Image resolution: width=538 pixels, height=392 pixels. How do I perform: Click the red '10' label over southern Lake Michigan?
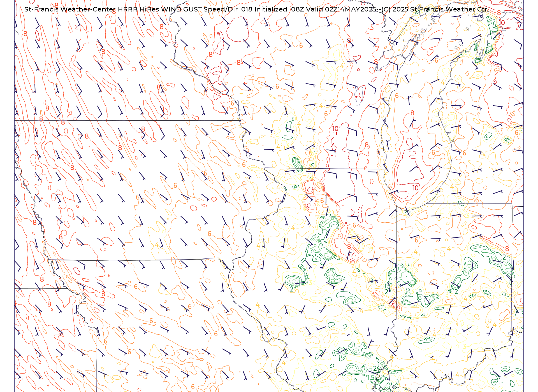(x=415, y=188)
